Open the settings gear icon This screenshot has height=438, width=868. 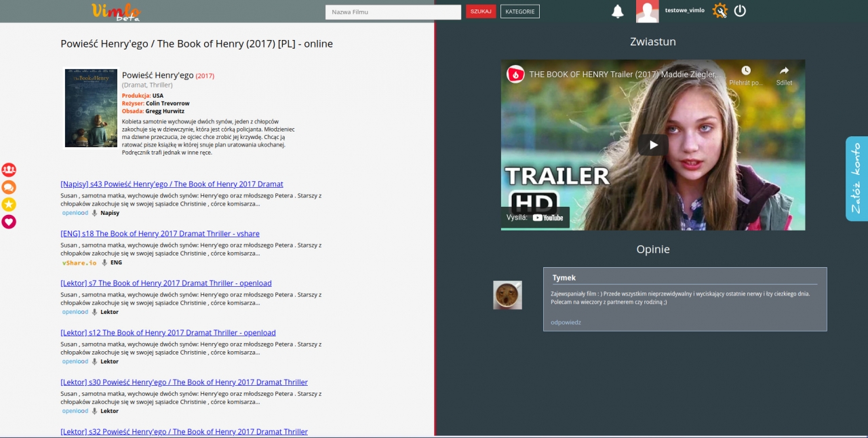719,11
